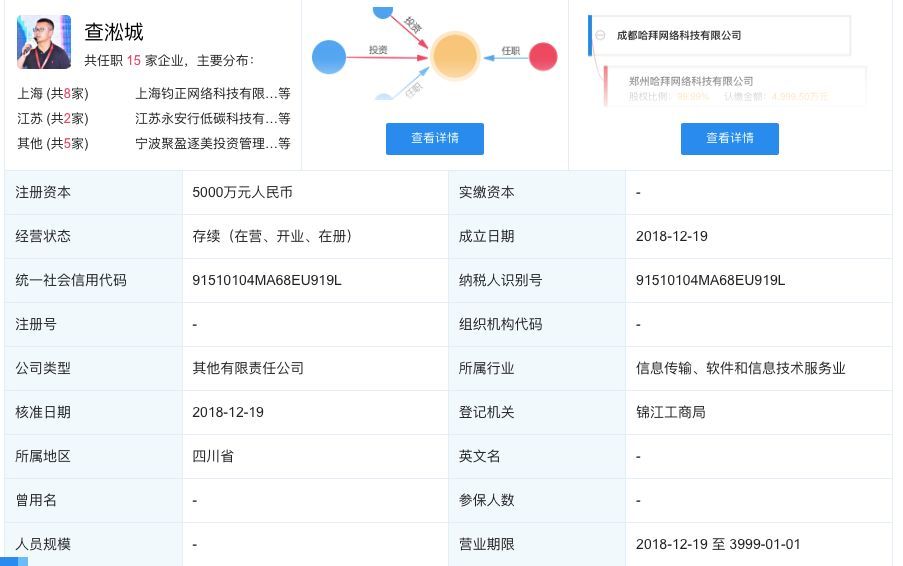Click the 人员规模 label cell

[x=93, y=544]
